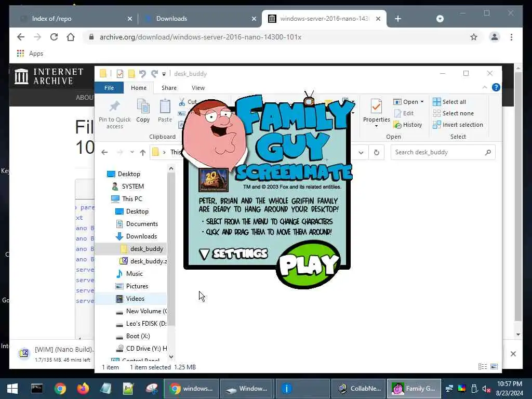The image size is (532, 399).
Task: Click the Explorer refresh button
Action: click(x=376, y=153)
